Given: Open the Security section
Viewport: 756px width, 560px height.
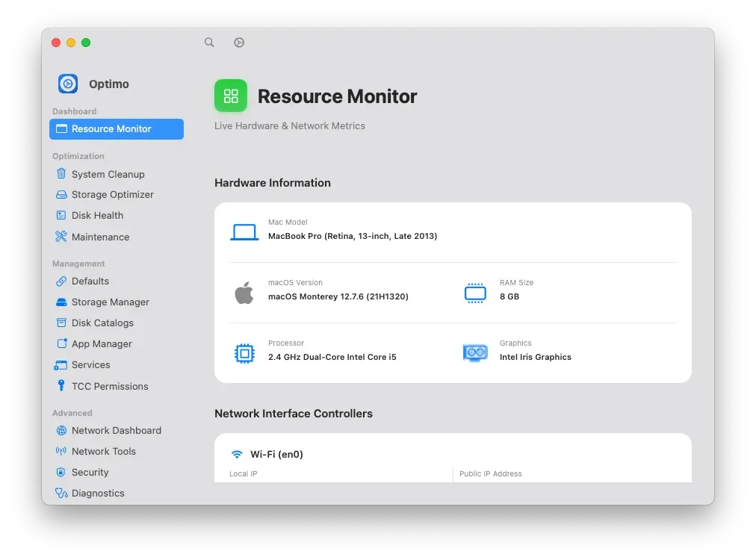Looking at the screenshot, I should point(117,473).
